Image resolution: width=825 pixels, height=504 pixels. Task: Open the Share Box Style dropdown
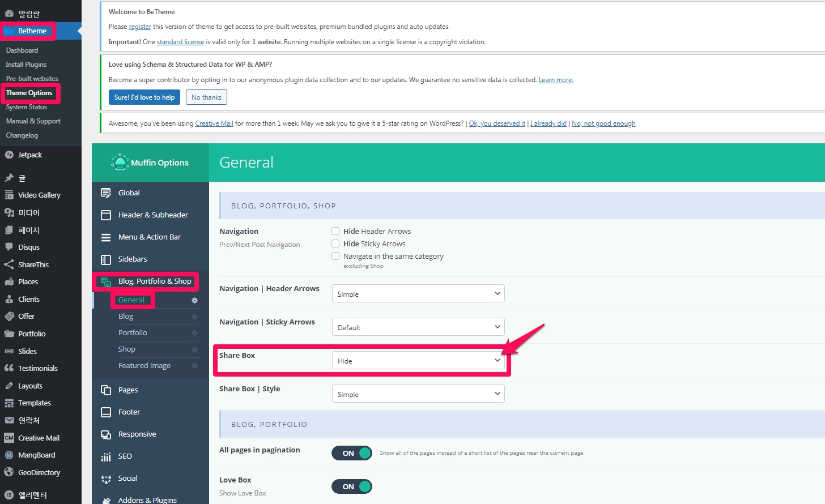click(x=418, y=394)
